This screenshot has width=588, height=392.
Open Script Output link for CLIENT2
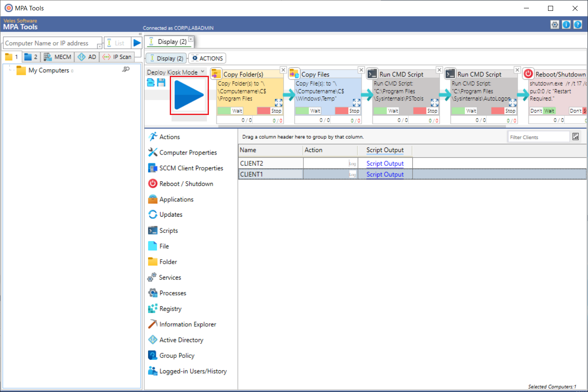[x=385, y=163]
